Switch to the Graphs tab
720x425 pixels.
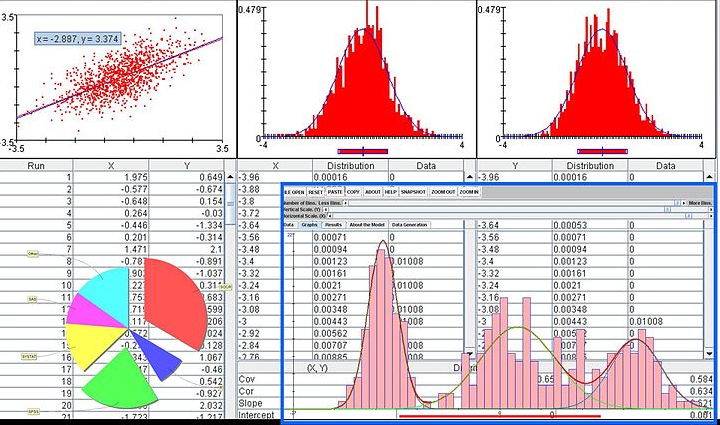point(309,225)
